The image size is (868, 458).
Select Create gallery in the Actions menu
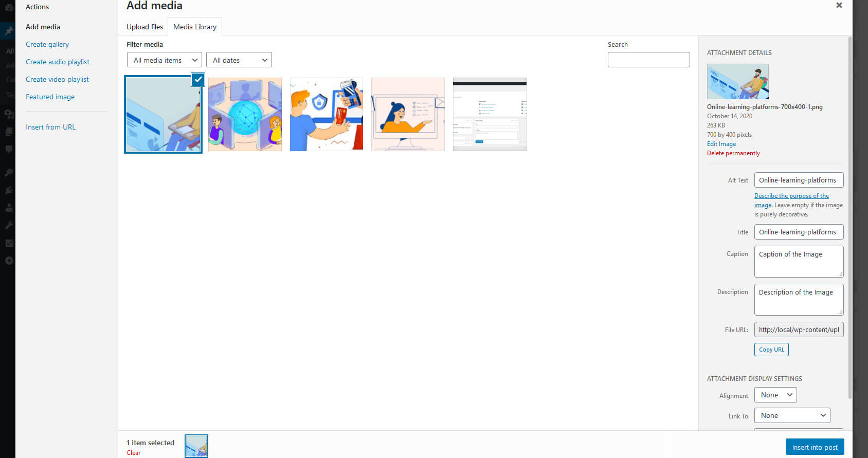point(47,44)
